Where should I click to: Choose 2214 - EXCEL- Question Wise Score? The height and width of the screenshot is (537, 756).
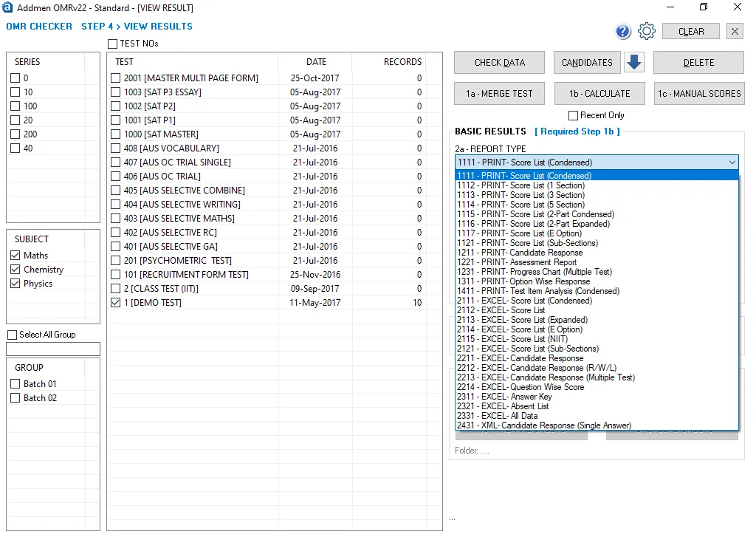pos(597,387)
